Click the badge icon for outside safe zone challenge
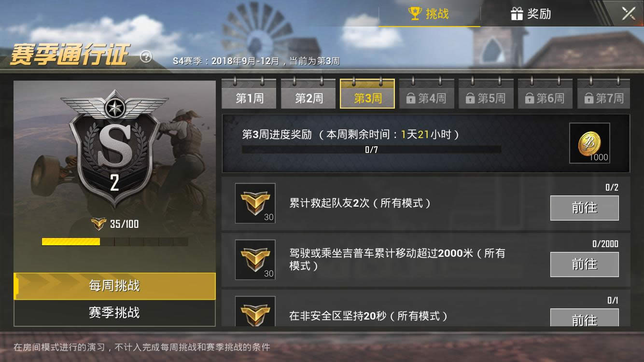 tap(255, 311)
